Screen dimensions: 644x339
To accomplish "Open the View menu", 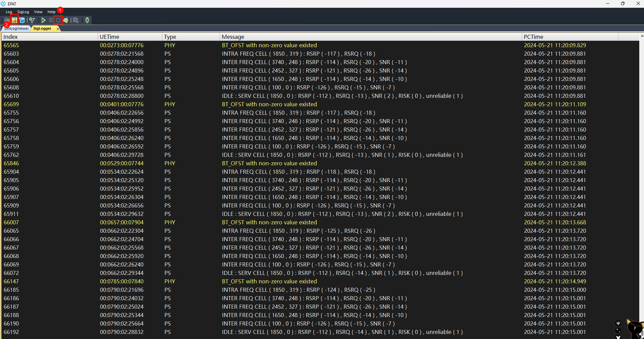I will (x=38, y=12).
